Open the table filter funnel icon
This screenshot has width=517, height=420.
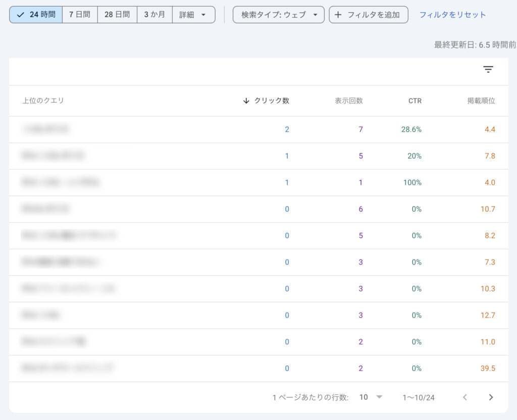point(488,69)
